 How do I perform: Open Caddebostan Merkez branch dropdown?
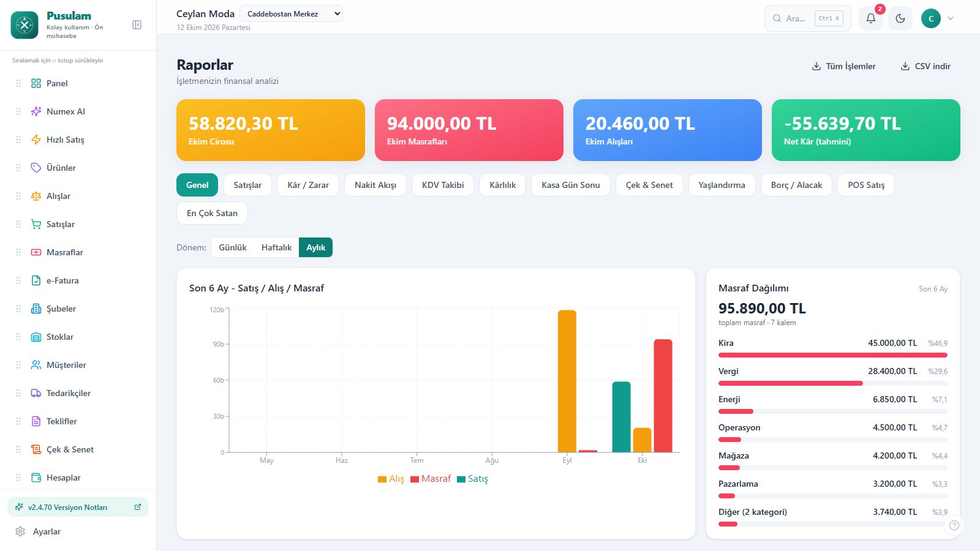(x=291, y=13)
